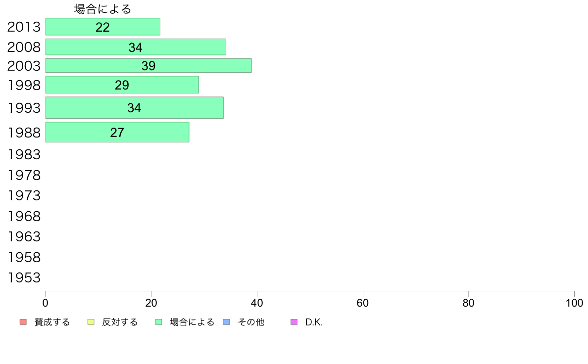Select the 1993 bar showing 34

click(135, 108)
